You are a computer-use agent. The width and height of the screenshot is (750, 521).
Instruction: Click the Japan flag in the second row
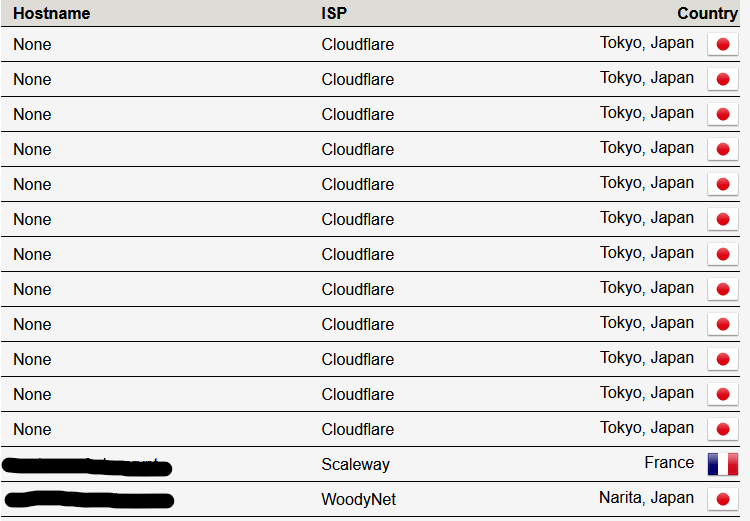click(723, 79)
